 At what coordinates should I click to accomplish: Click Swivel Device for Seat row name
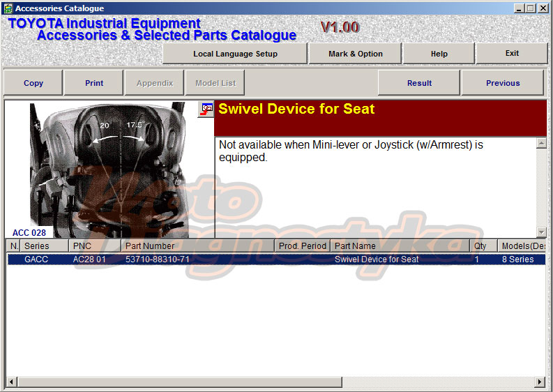tap(377, 259)
